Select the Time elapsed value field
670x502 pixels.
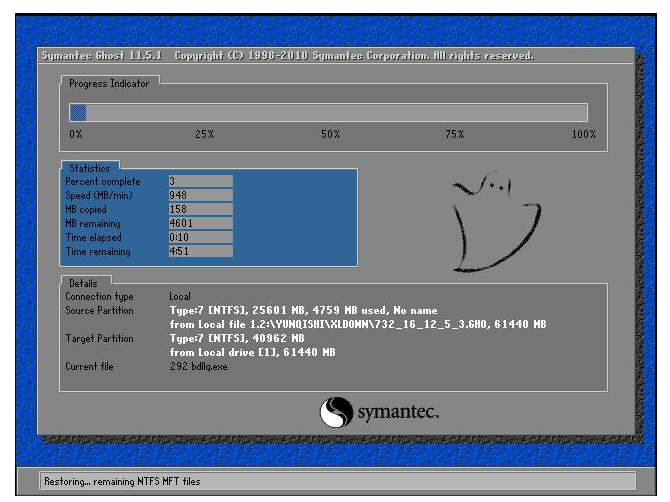pos(200,238)
